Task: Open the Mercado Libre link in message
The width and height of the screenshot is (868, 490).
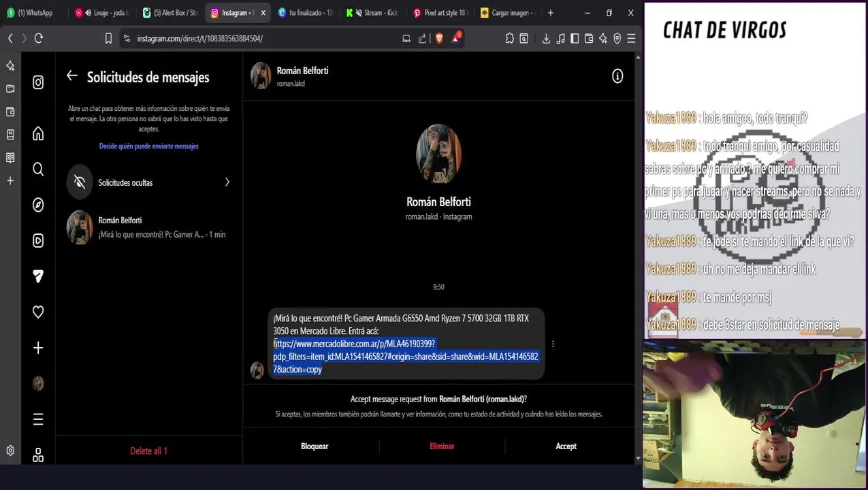Action: [406, 357]
